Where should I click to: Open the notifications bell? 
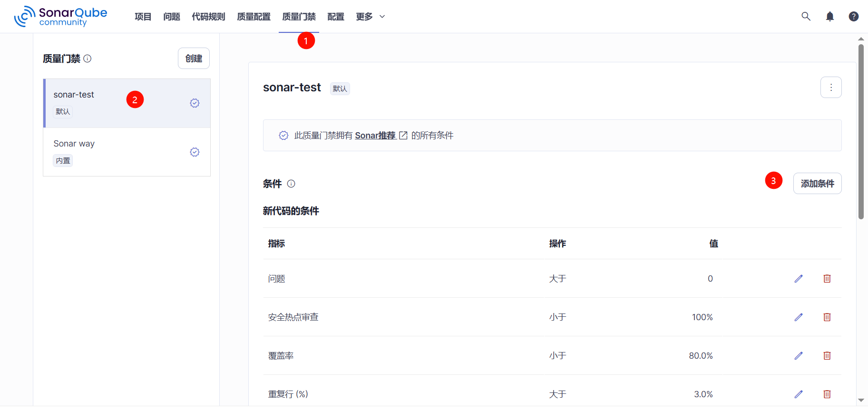tap(829, 17)
